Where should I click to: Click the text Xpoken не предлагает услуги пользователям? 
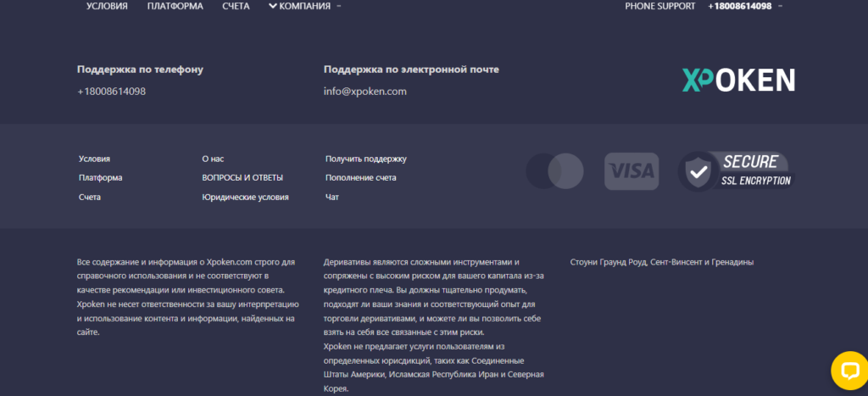click(x=415, y=347)
